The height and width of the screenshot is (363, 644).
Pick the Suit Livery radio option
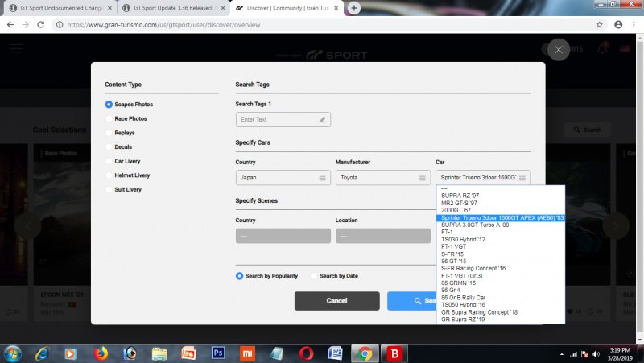pyautogui.click(x=109, y=189)
